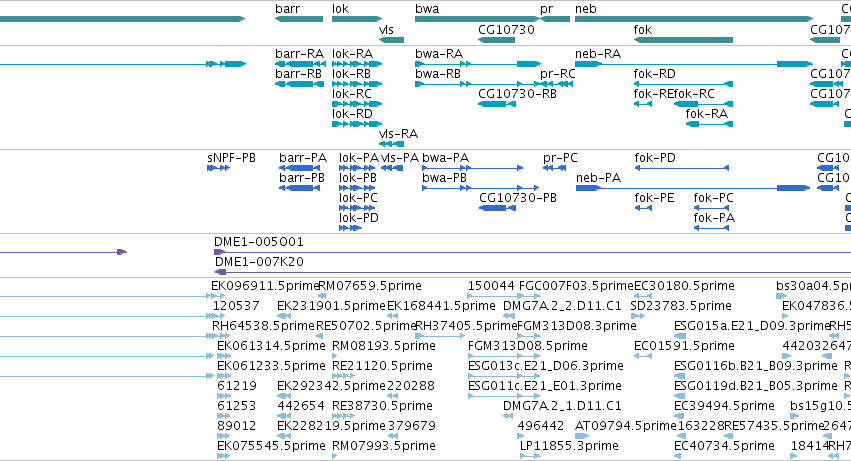Click the fok-PC protein label
The height and width of the screenshot is (461, 851).
pos(713,198)
